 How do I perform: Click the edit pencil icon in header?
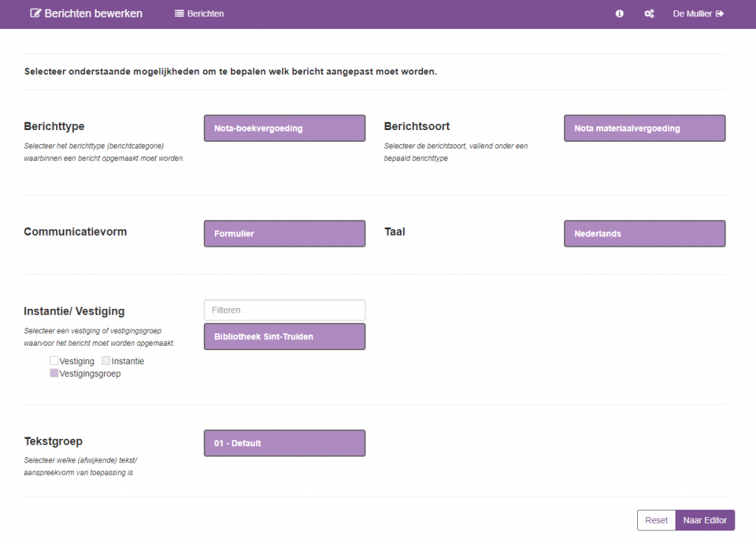35,13
